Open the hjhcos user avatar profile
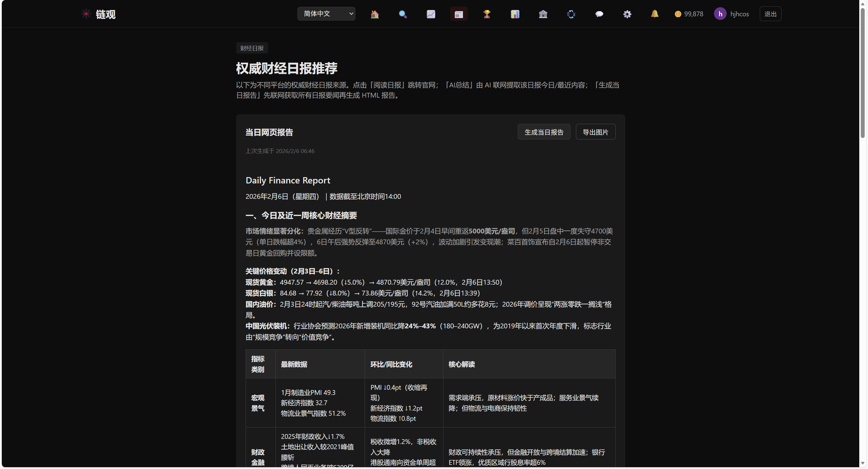This screenshot has height=469, width=868. [720, 14]
